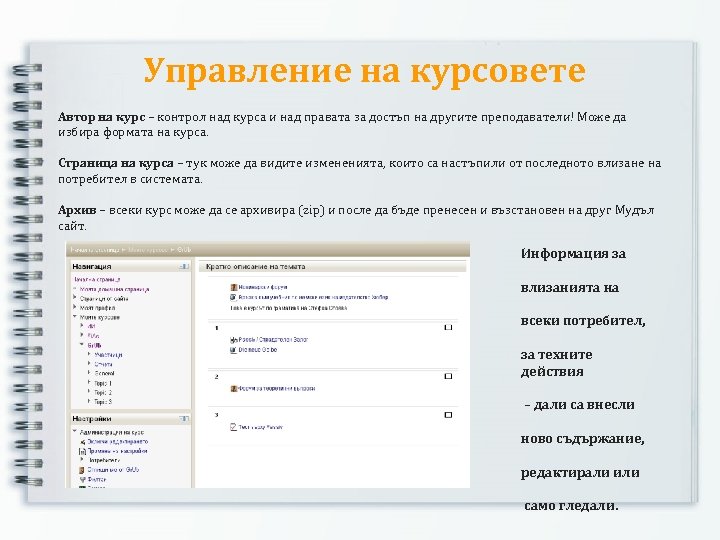Expand the arrow beside General
The height and width of the screenshot is (540, 720).
click(x=89, y=372)
